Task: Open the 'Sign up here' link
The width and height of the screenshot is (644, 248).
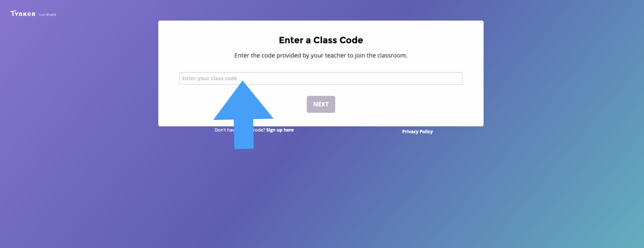Action: (x=280, y=130)
